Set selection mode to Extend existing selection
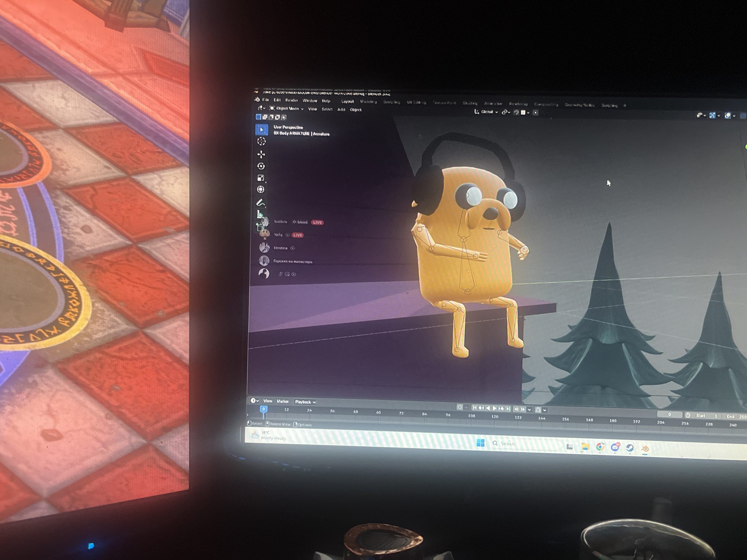This screenshot has width=747, height=560. coord(265,117)
